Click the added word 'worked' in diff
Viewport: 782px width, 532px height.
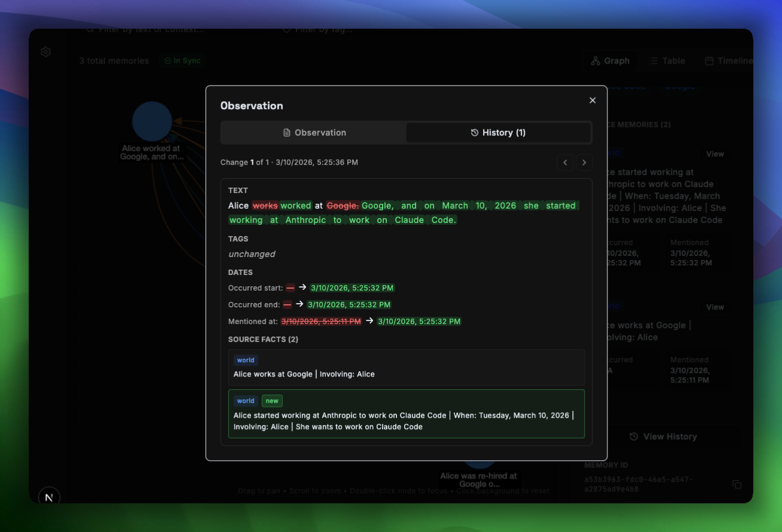pos(296,206)
